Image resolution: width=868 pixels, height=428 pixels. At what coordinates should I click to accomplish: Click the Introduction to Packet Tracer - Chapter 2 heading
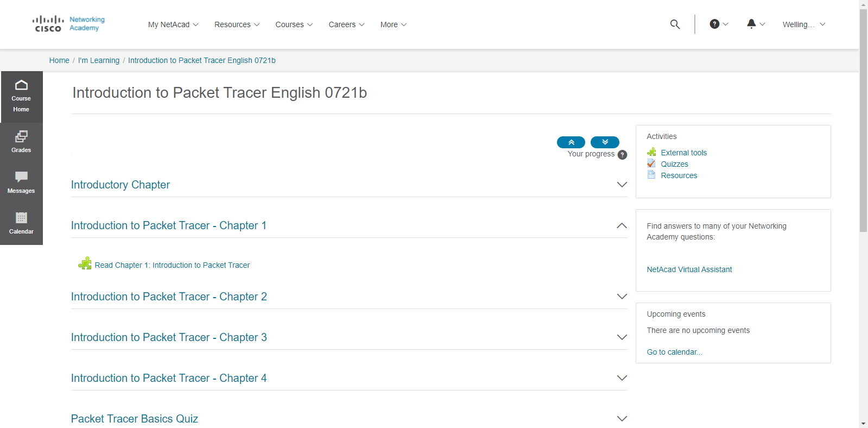click(x=169, y=297)
